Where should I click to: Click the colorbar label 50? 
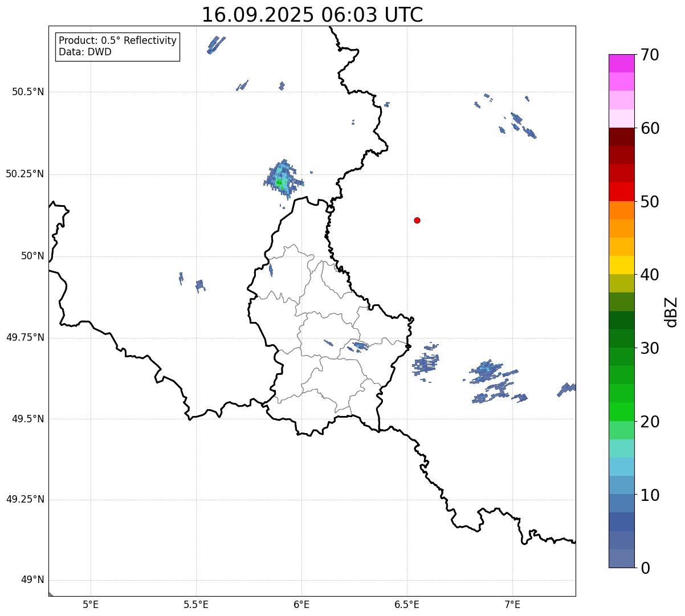[x=650, y=202]
